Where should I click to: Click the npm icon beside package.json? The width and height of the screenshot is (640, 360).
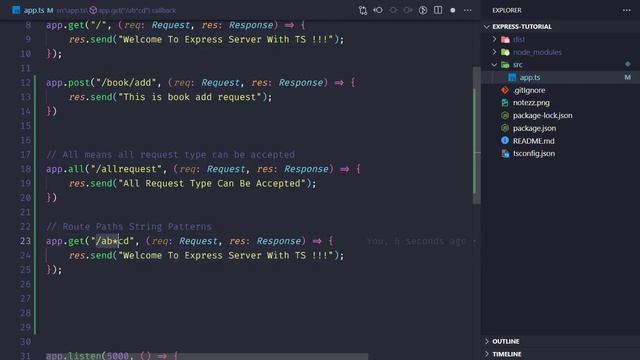[505, 128]
